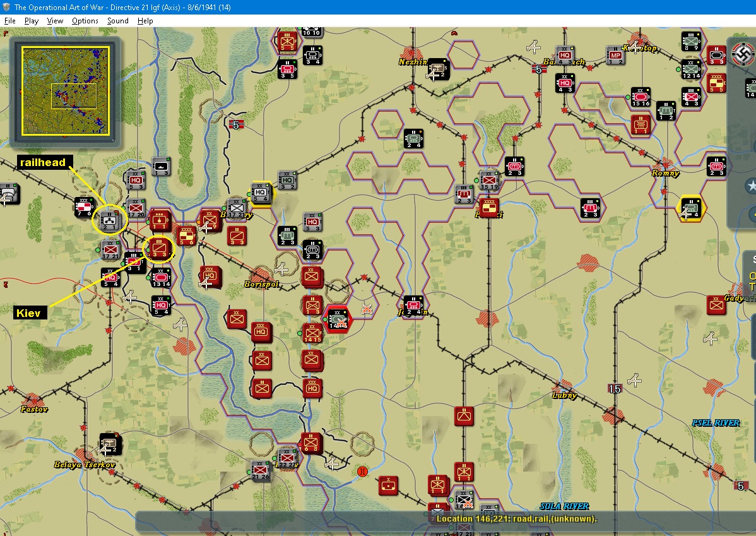The image size is (756, 536).
Task: Click the Fastov city label
Action: coord(34,409)
